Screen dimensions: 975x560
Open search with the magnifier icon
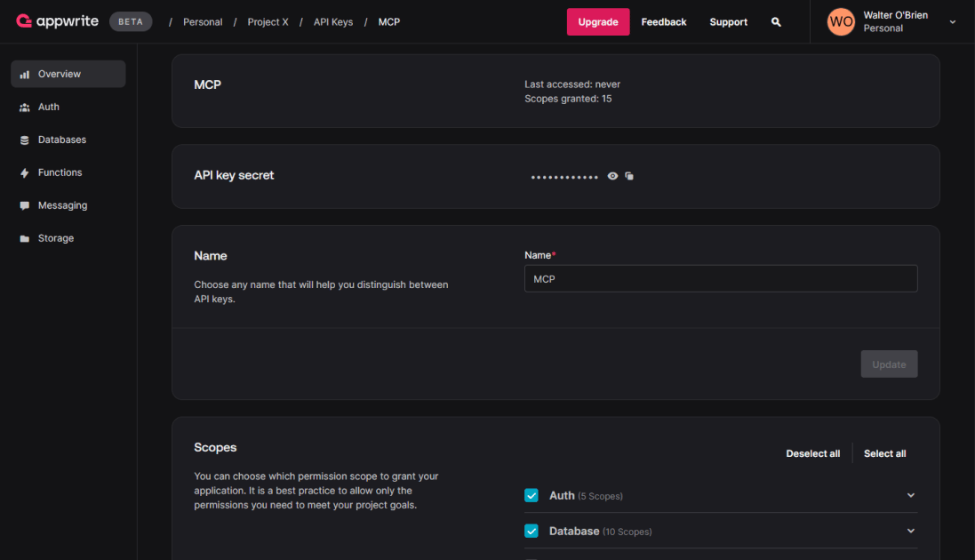click(775, 21)
